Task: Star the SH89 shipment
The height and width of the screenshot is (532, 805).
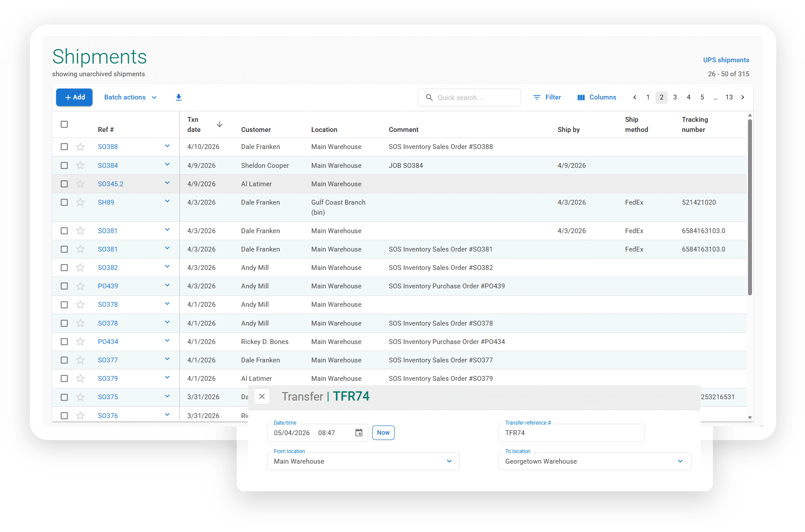Action: pyautogui.click(x=80, y=202)
